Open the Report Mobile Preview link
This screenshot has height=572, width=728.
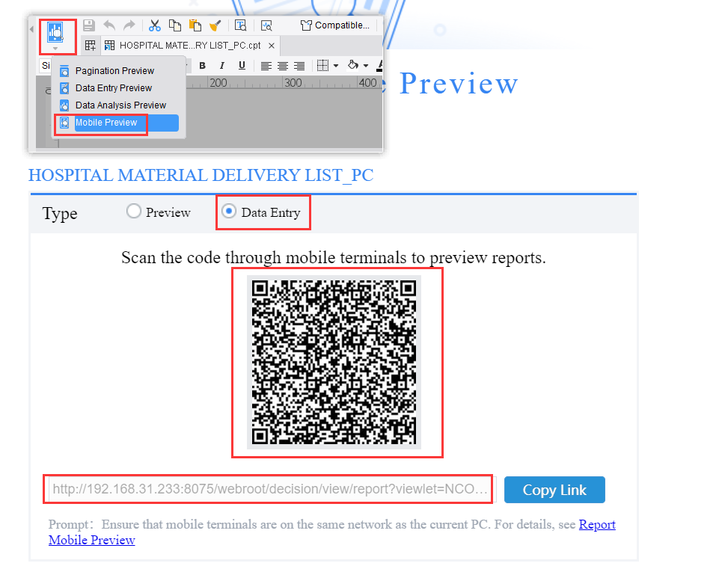coord(597,524)
